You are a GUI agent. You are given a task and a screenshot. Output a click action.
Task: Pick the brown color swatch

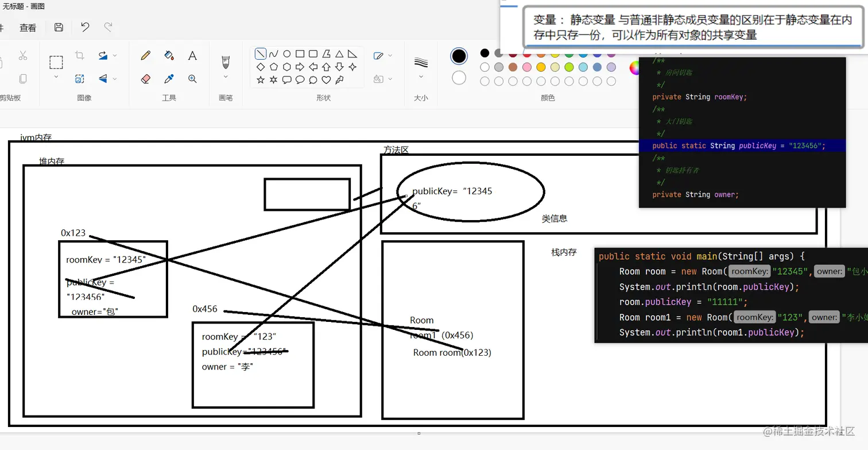513,67
